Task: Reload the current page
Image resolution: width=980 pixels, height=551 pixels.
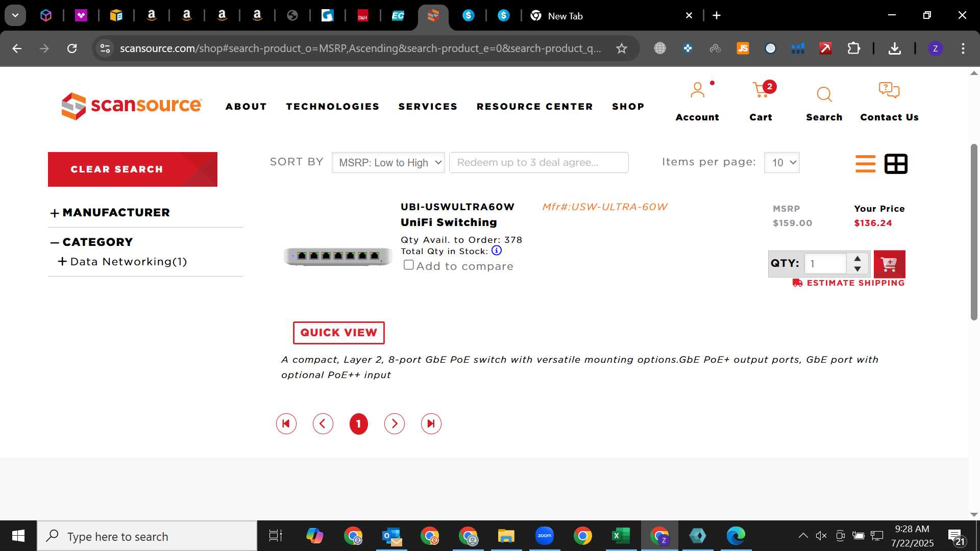Action: click(72, 48)
